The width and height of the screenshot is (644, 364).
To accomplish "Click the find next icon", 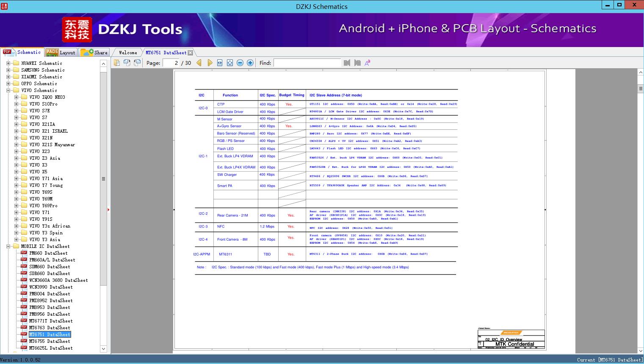I will point(357,63).
